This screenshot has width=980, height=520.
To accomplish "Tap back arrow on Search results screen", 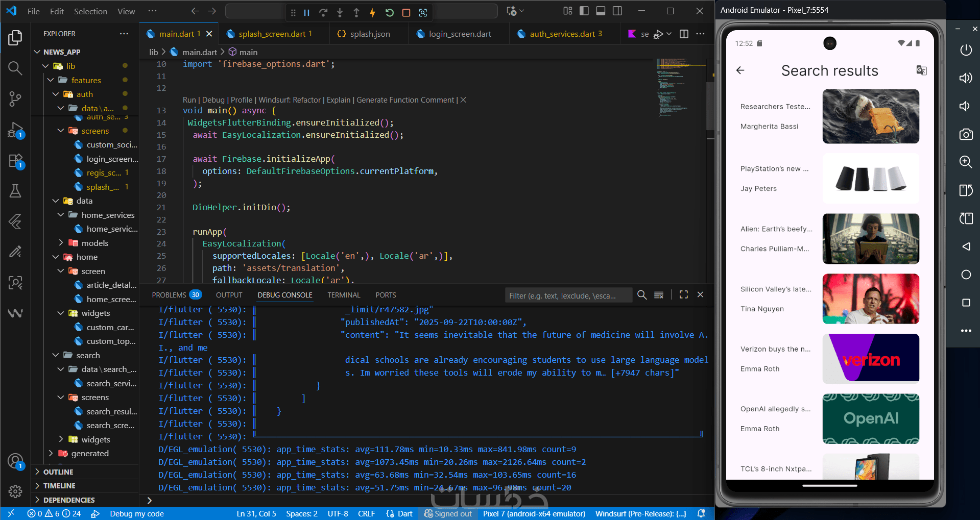I will (740, 70).
